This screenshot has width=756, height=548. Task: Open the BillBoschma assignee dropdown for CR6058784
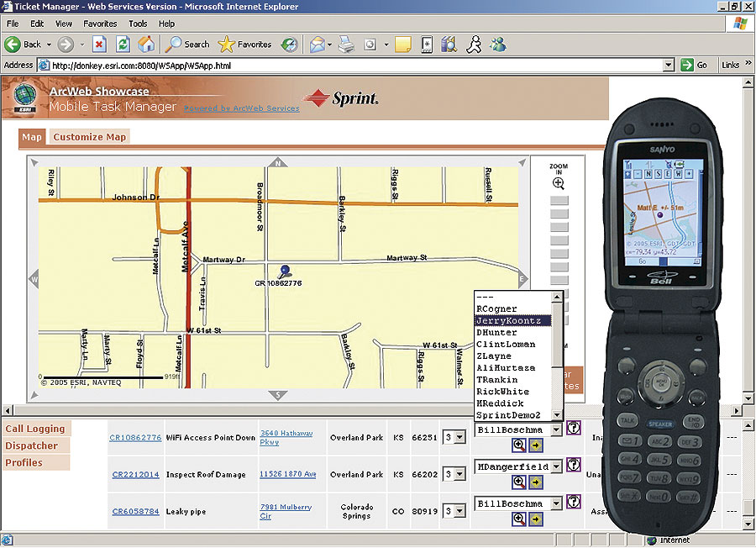pos(556,503)
